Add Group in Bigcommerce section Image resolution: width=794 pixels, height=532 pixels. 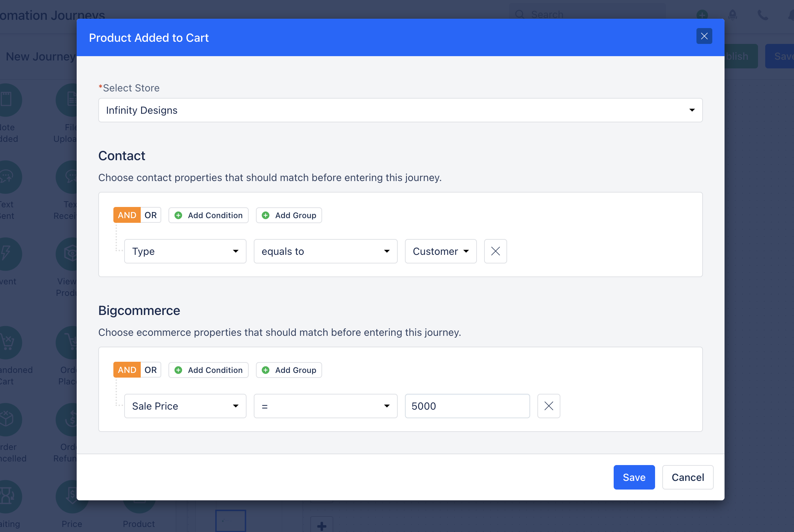pyautogui.click(x=289, y=370)
